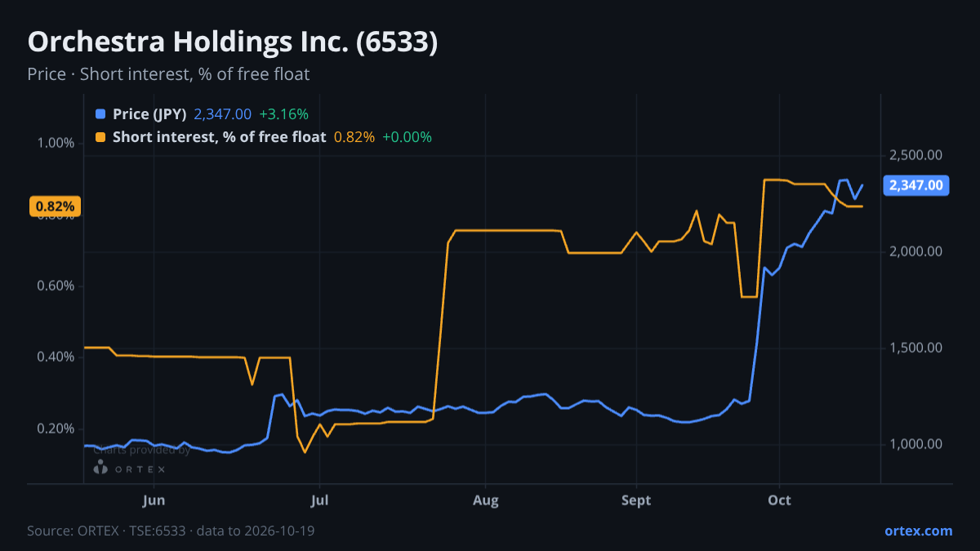Screen dimensions: 980x551
Task: Click the 2,347.00 price axis tag
Action: (x=916, y=185)
